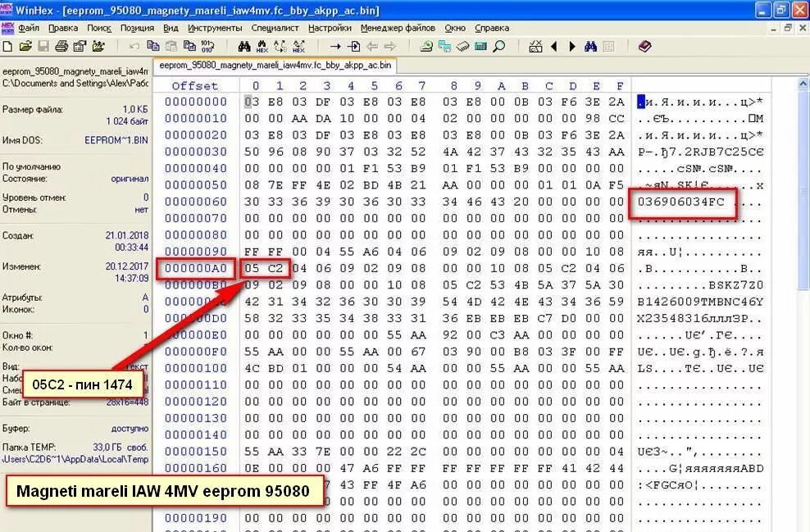Click the Go To Page icon
This screenshot has height=532, width=810.
tap(354, 47)
